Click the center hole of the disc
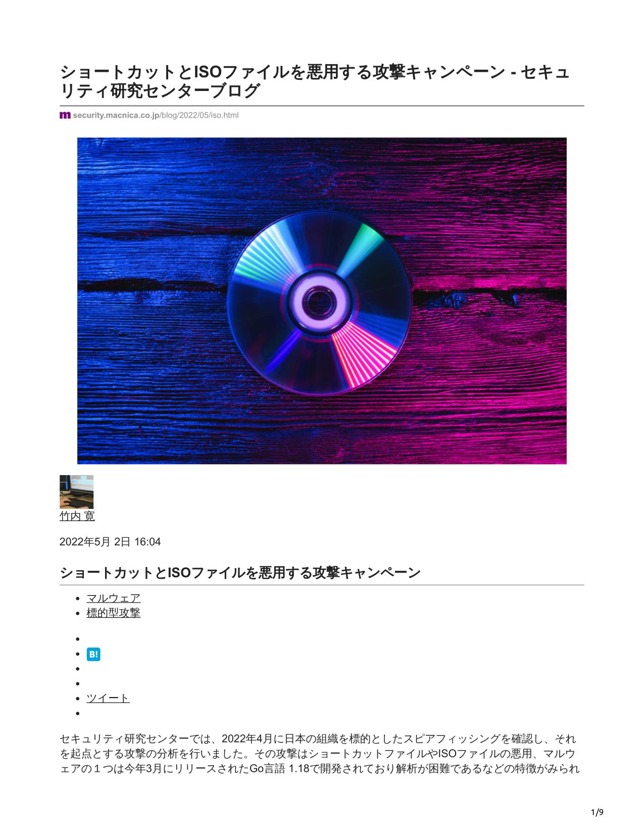The height and width of the screenshot is (834, 644). pos(317,302)
